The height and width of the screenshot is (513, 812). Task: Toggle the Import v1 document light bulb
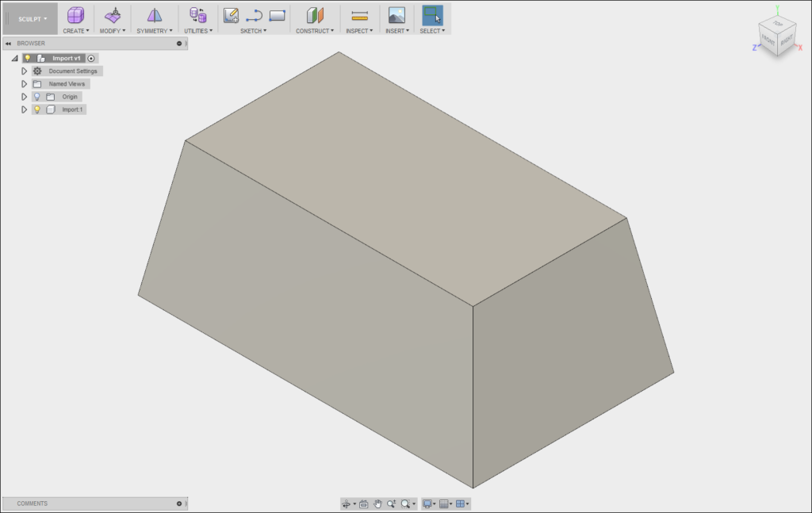pyautogui.click(x=29, y=58)
